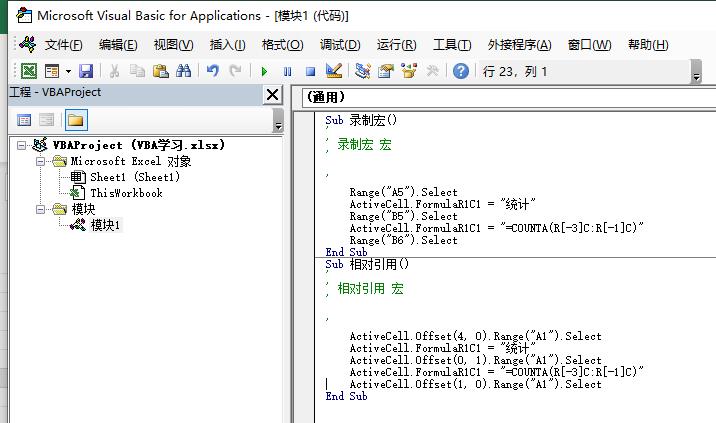Click code line Sub 录制宏()
Viewport: 716px width, 423px height.
click(x=361, y=120)
